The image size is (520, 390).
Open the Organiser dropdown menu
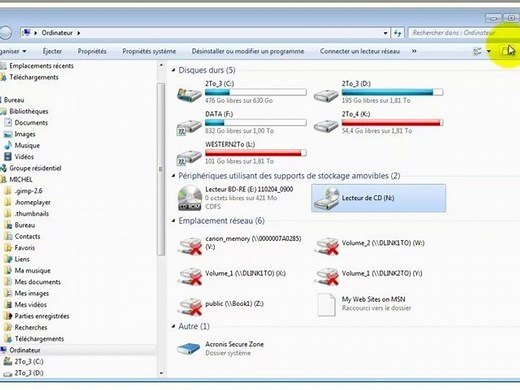pyautogui.click(x=13, y=51)
